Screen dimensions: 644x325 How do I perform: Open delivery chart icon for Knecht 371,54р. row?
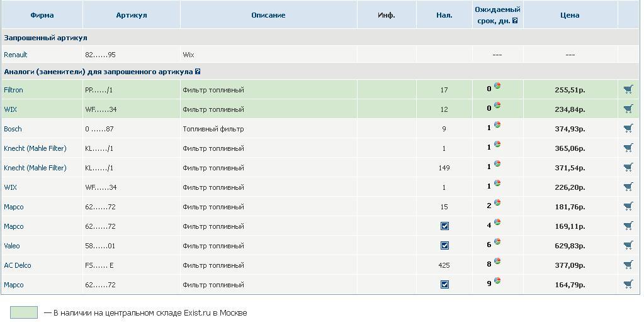(x=497, y=163)
